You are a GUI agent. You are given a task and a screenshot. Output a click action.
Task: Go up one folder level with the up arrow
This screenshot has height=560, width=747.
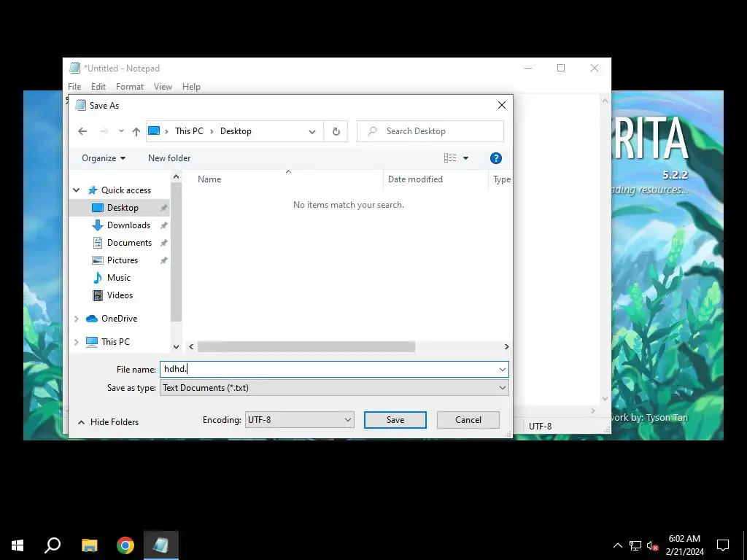pyautogui.click(x=136, y=131)
